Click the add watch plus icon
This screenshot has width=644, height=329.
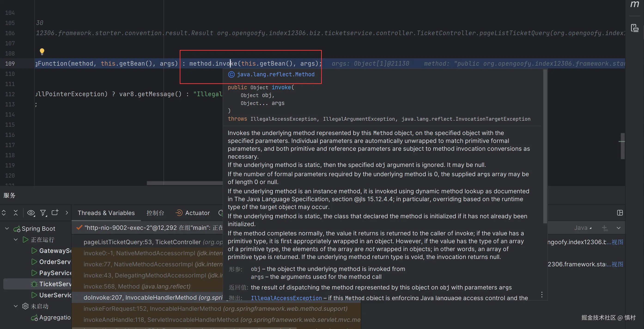coord(604,228)
